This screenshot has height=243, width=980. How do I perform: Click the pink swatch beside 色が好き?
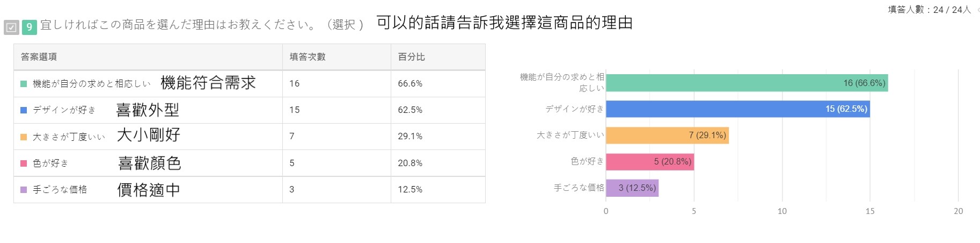pos(24,163)
